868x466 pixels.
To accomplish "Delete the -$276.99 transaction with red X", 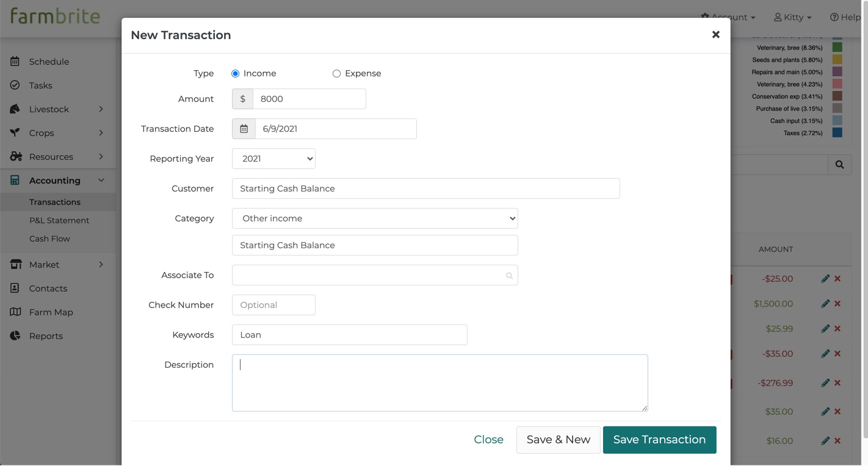I will (837, 383).
